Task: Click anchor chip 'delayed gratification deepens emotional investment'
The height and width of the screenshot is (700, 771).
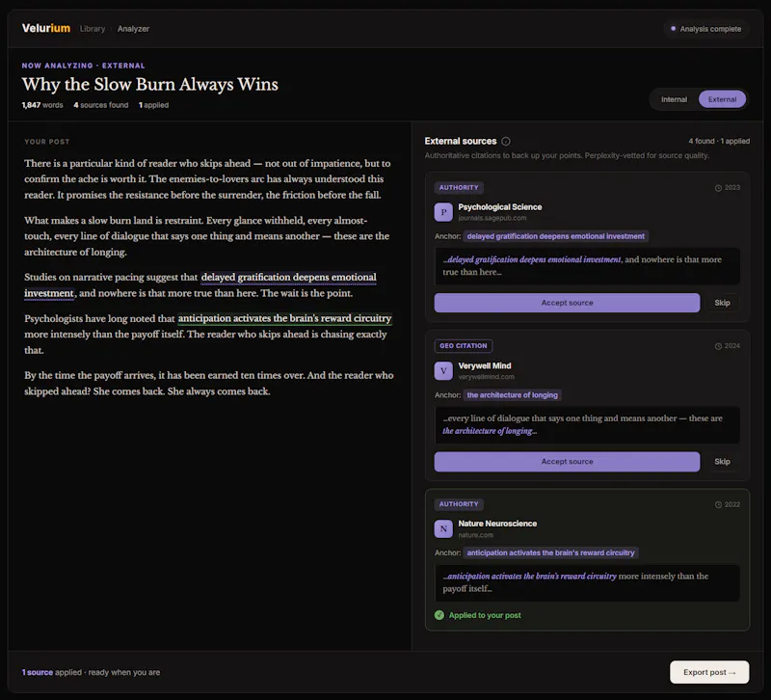Action: click(556, 236)
